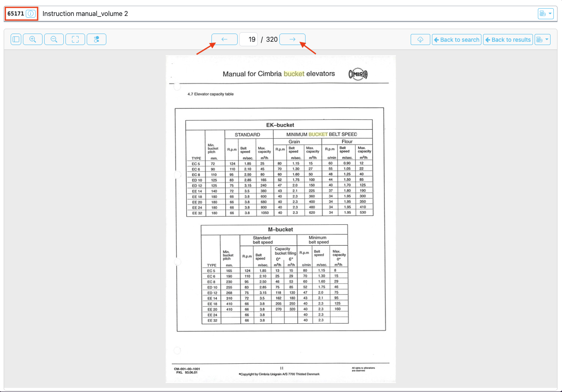This screenshot has width=562, height=392.
Task: Click the document title 'Instruction manual_volume 2'
Action: click(x=85, y=14)
